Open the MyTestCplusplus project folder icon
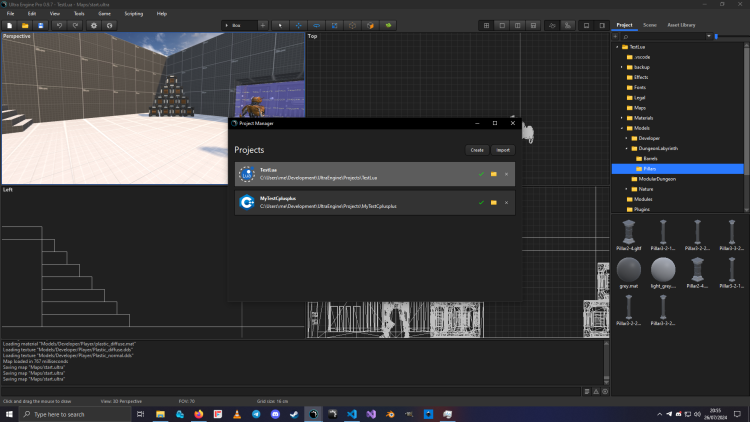The image size is (750, 422). tap(494, 202)
